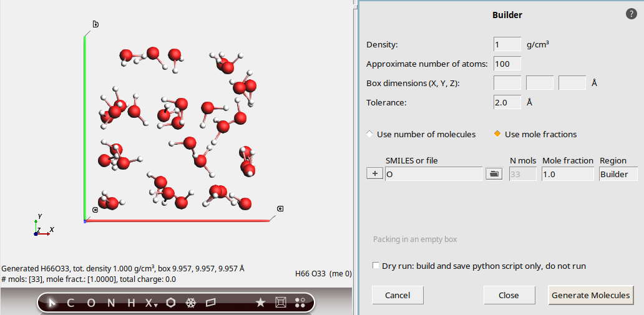The image size is (644, 315).
Task: Choose the Oxygen atom tool
Action: pos(91,303)
